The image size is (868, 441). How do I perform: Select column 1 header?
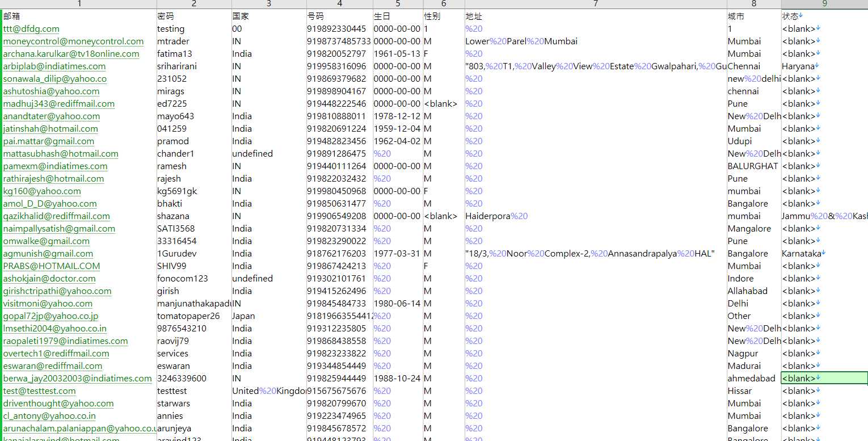[79, 4]
